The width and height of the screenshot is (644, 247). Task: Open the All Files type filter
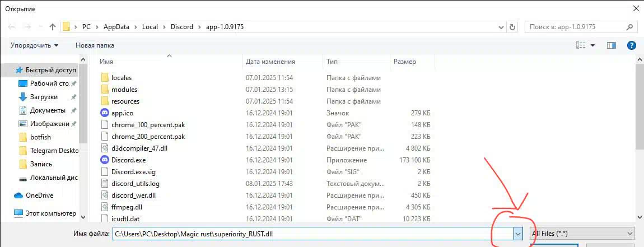tap(582, 234)
